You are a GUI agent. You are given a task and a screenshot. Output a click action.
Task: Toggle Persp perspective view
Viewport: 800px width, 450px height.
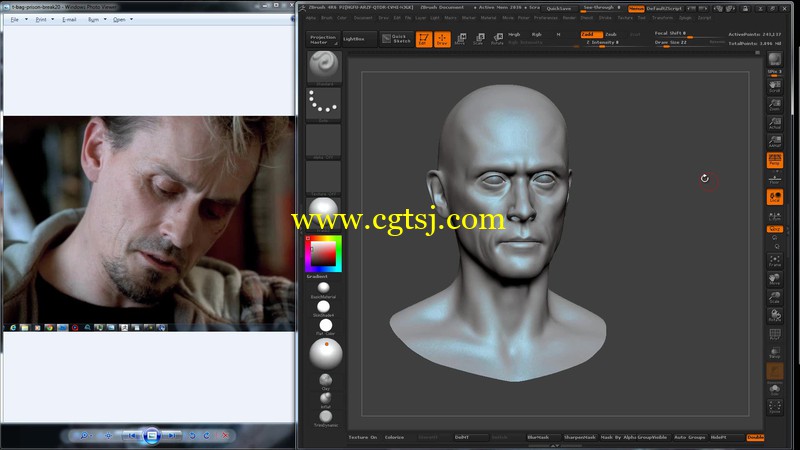click(x=774, y=160)
